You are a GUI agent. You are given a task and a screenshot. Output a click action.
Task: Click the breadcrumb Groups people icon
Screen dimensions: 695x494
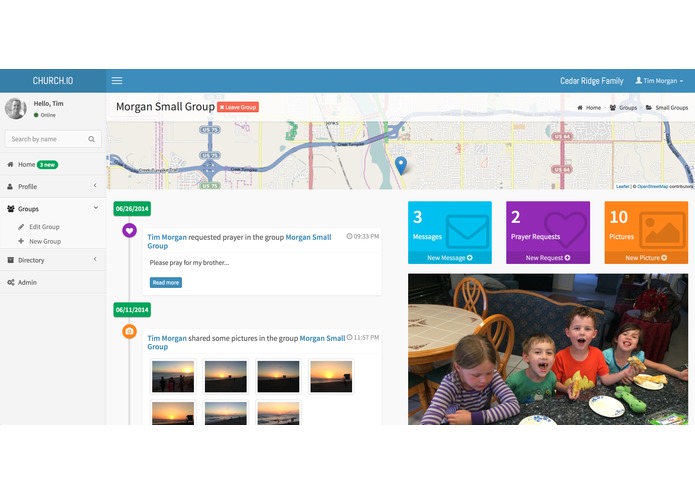pyautogui.click(x=613, y=108)
